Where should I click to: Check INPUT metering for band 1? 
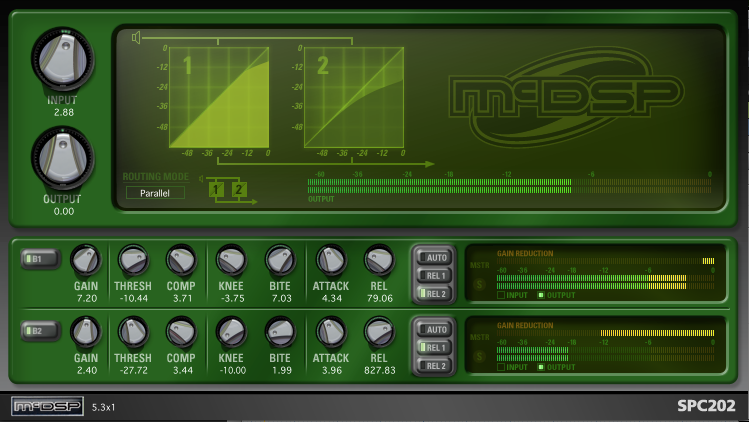[x=501, y=295]
